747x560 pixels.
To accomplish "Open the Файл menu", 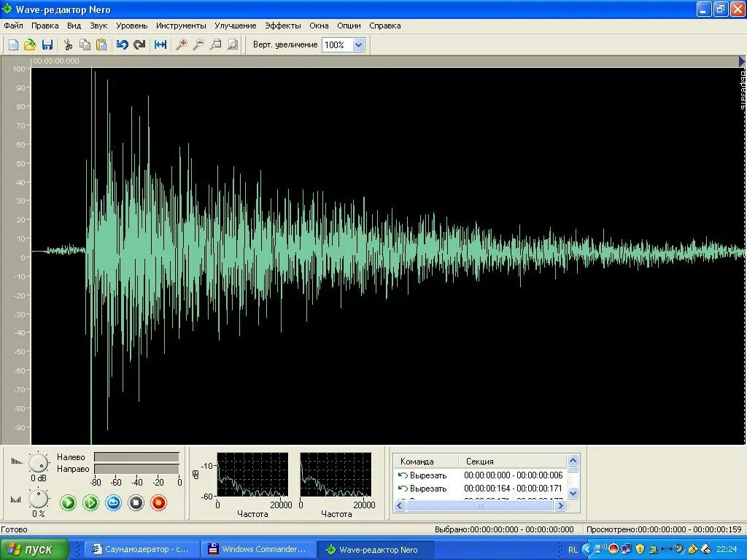I will point(12,25).
